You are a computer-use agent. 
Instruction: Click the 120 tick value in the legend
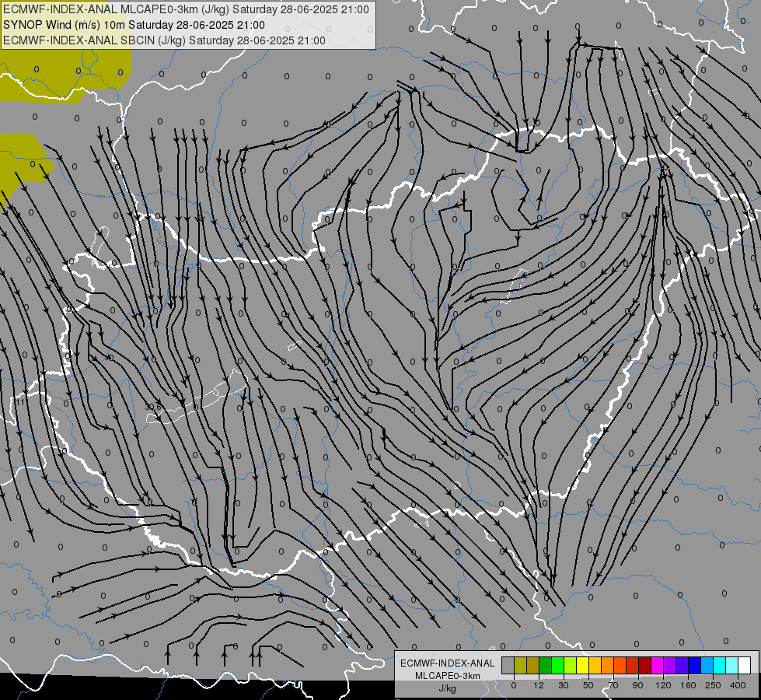point(663,685)
